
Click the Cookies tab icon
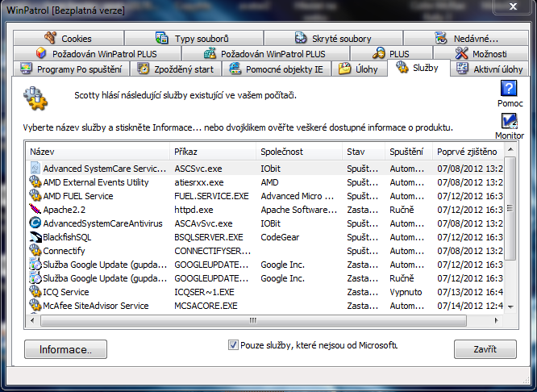[x=50, y=38]
